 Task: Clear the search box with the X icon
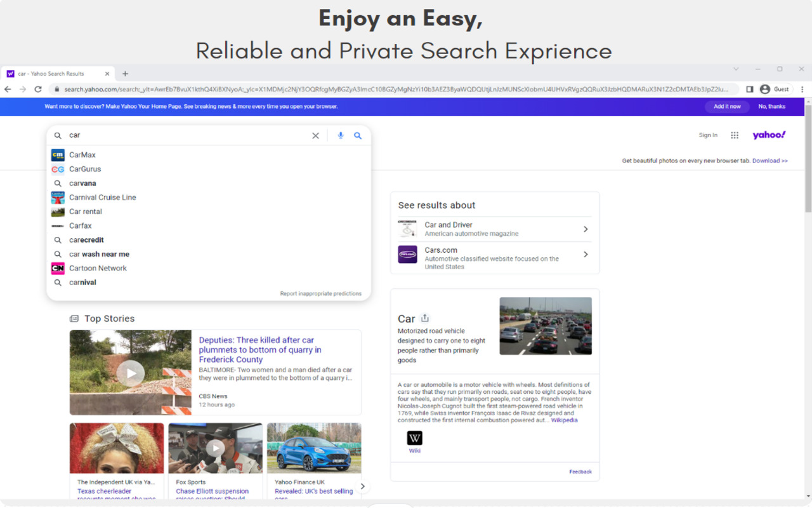[315, 135]
